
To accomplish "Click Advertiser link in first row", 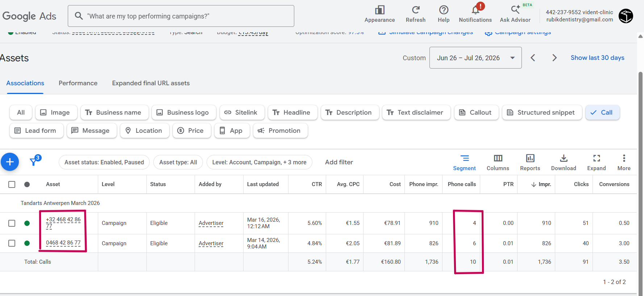I will 211,223.
